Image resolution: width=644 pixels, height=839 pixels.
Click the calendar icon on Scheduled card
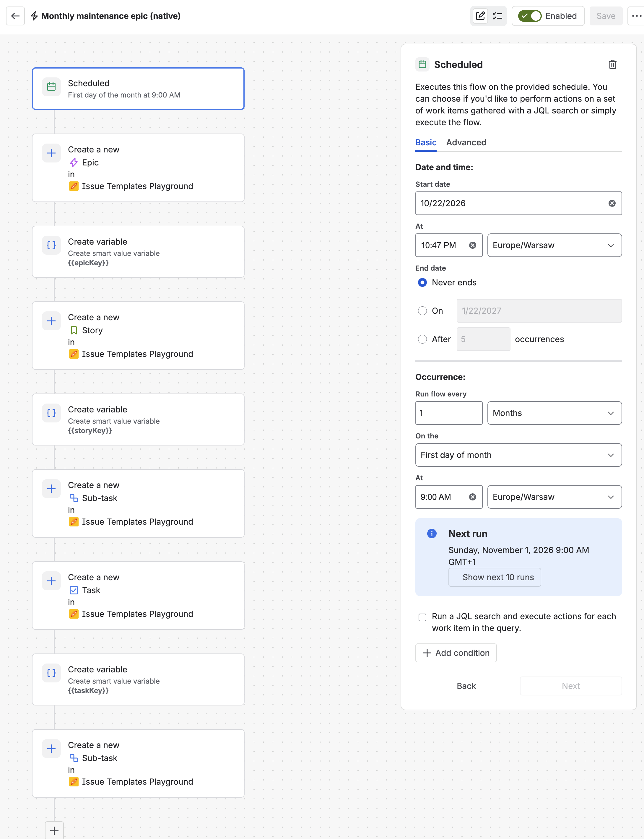click(51, 87)
